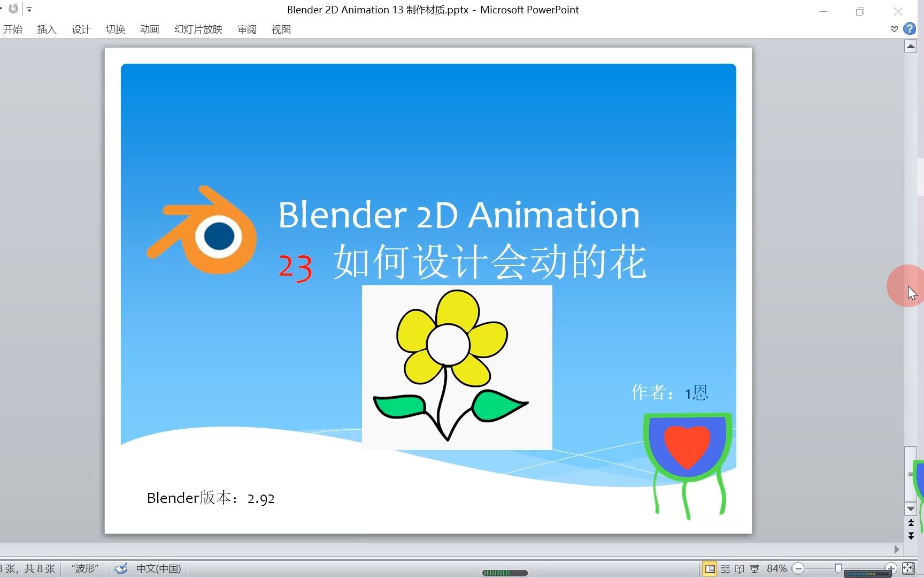Viewport: 924px width, 578px height.
Task: Fit slide to current window
Action: [x=908, y=568]
